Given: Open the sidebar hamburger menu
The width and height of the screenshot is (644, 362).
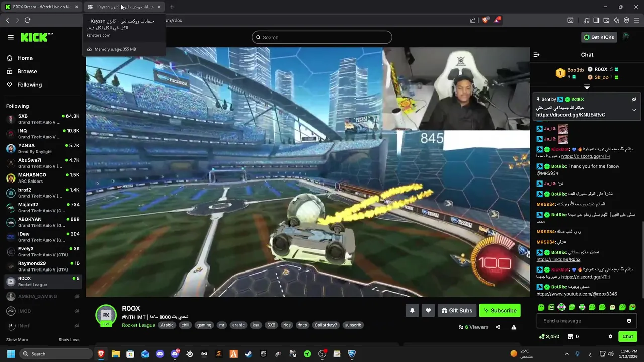Looking at the screenshot, I should tap(11, 37).
